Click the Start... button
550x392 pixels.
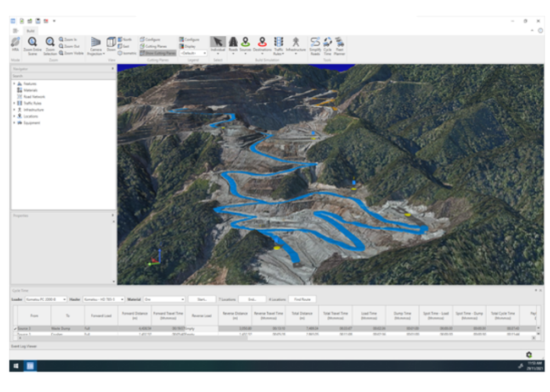pyautogui.click(x=202, y=300)
